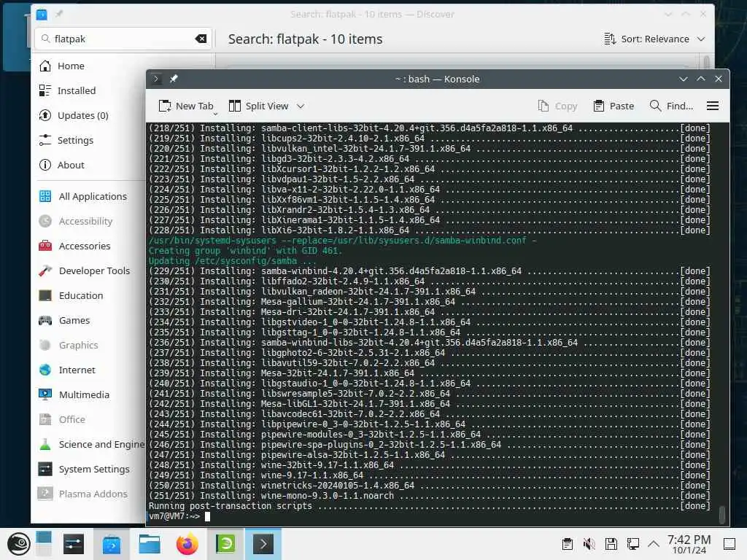This screenshot has height=560, width=747.
Task: Launch Firefox from taskbar
Action: tap(187, 544)
